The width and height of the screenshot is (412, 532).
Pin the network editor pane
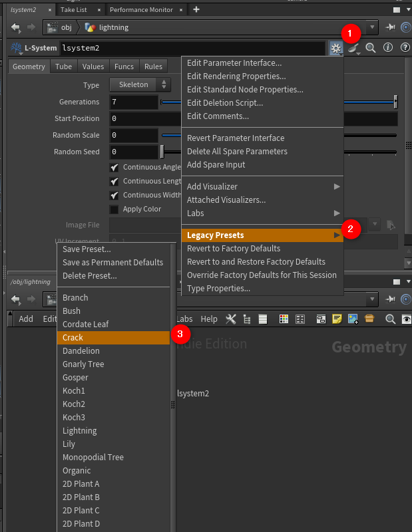point(390,299)
